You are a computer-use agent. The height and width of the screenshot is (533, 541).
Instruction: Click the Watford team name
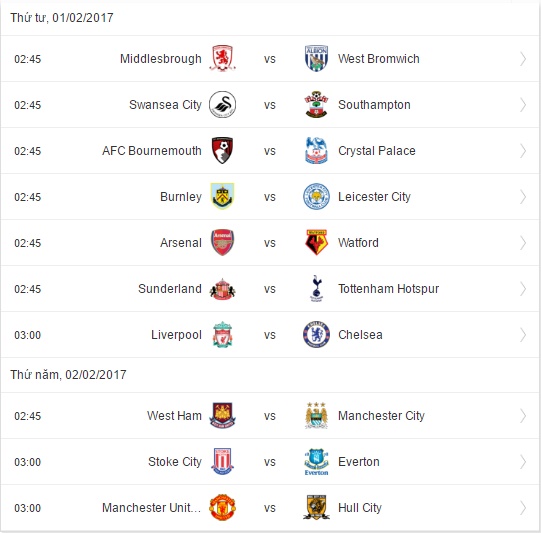(358, 243)
